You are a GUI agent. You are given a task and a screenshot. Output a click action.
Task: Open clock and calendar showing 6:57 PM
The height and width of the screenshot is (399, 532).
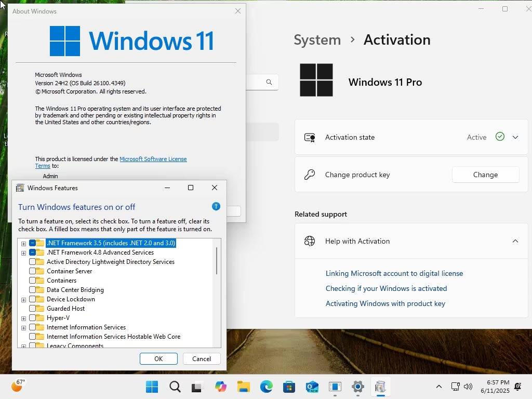click(495, 387)
